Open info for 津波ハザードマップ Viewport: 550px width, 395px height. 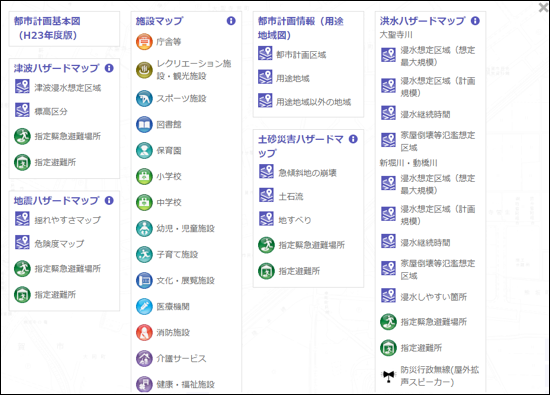pos(109,68)
